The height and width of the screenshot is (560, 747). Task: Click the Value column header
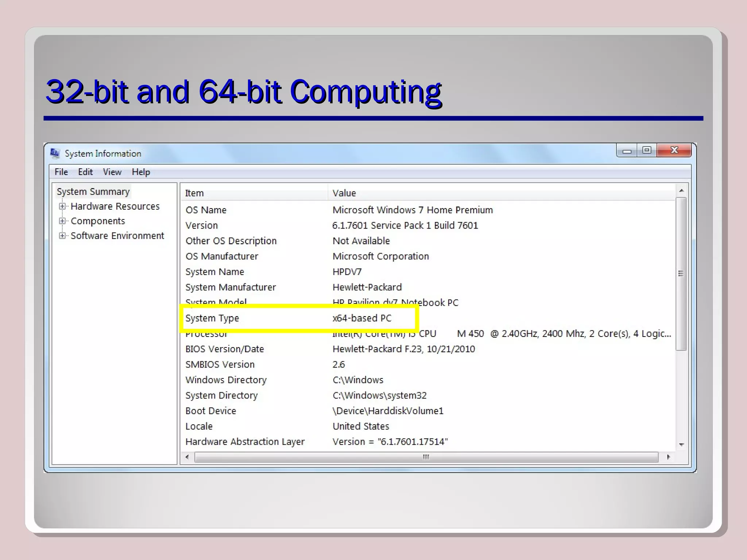[x=502, y=193]
